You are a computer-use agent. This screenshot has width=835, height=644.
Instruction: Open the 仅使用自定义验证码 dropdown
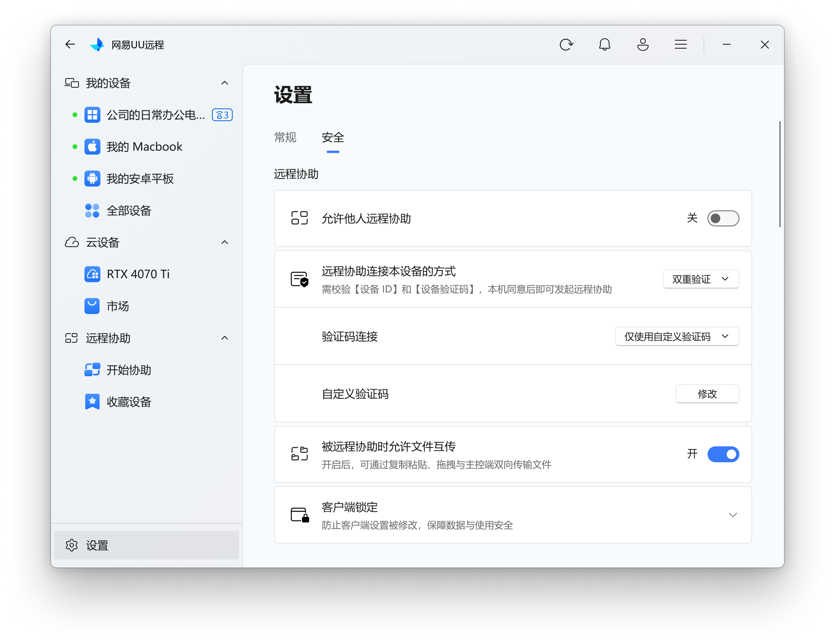(x=677, y=336)
